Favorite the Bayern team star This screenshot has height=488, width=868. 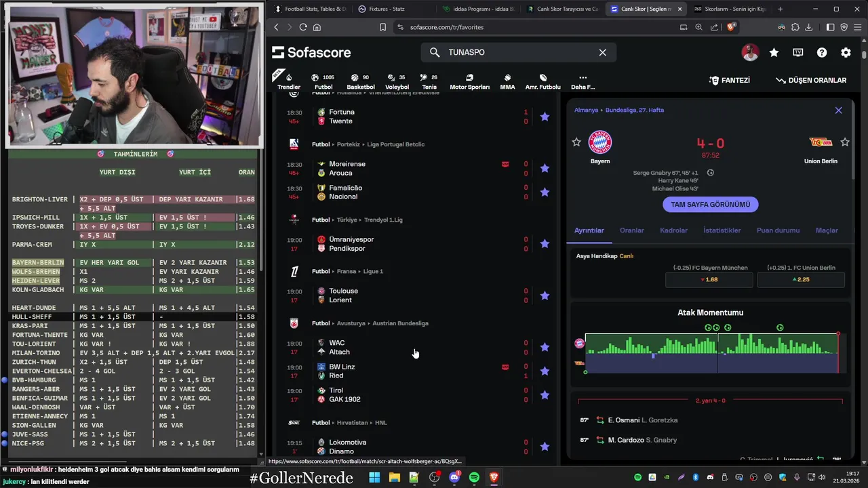[x=576, y=142]
